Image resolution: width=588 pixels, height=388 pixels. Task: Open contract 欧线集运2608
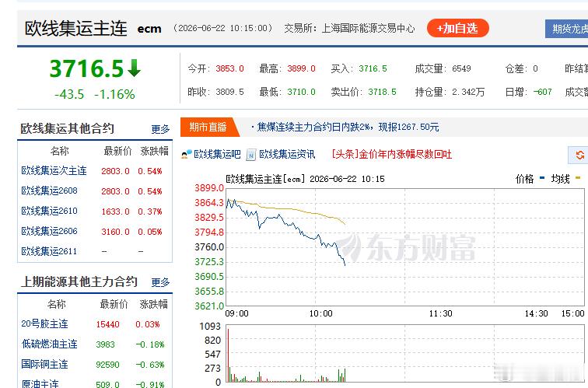point(49,191)
